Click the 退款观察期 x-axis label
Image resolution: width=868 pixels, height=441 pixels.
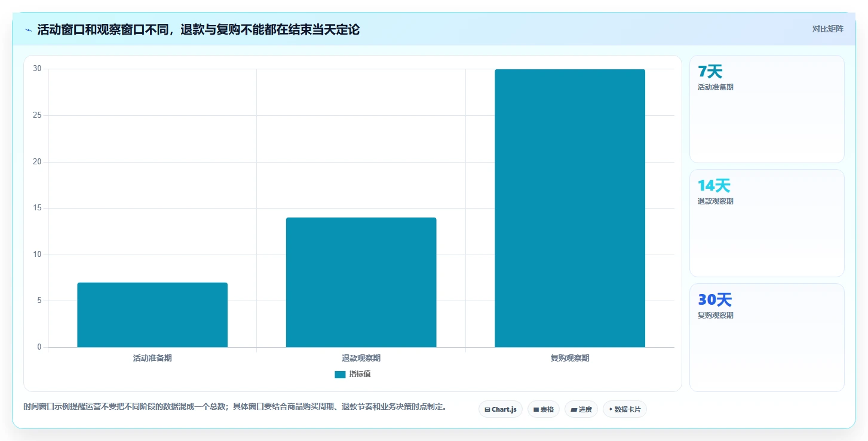[x=361, y=358]
